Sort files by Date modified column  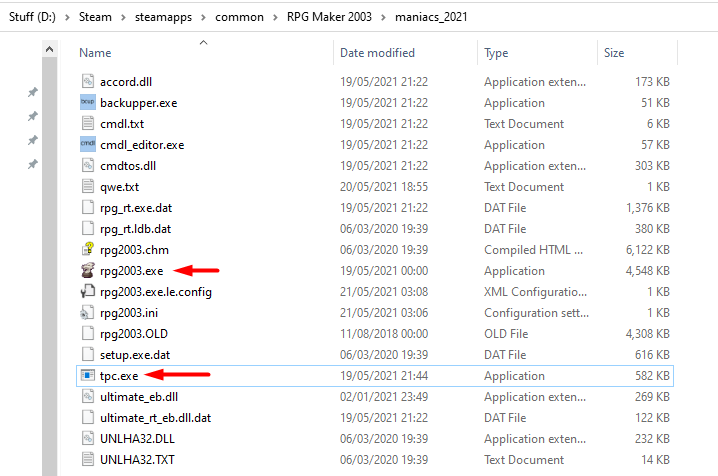pos(377,53)
